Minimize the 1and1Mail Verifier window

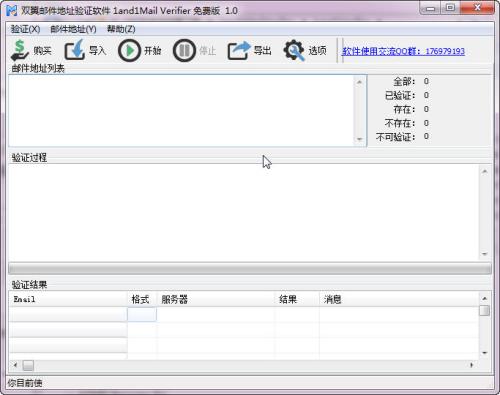[431, 9]
